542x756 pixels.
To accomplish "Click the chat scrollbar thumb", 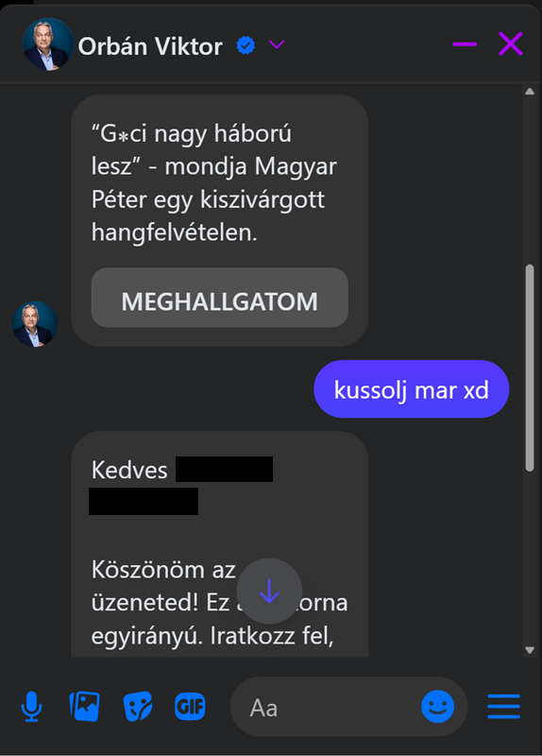I will pos(530,368).
